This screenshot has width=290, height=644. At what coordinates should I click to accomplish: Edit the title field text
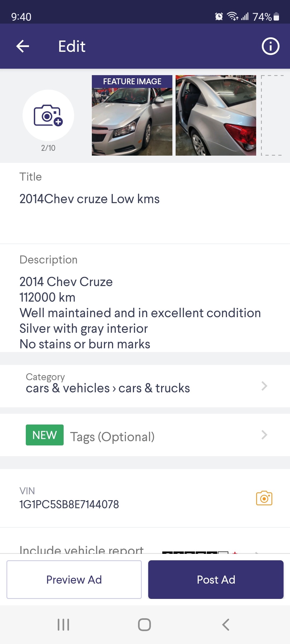coord(89,199)
